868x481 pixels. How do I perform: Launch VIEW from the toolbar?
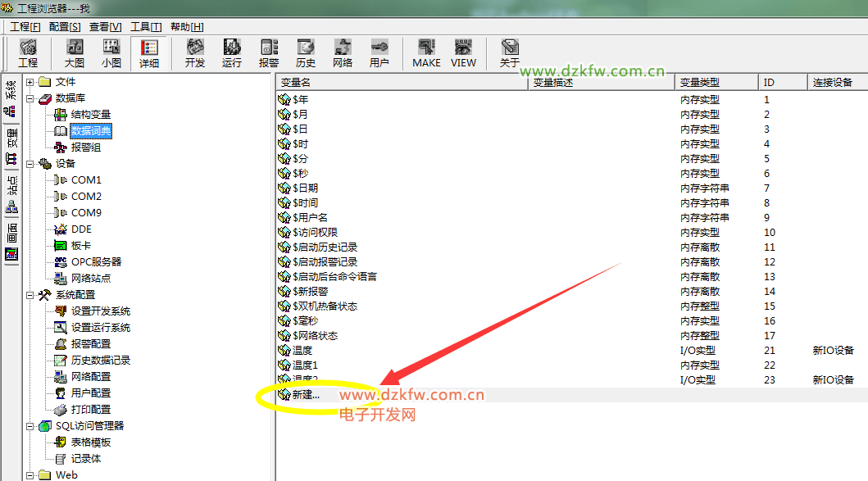[x=463, y=53]
